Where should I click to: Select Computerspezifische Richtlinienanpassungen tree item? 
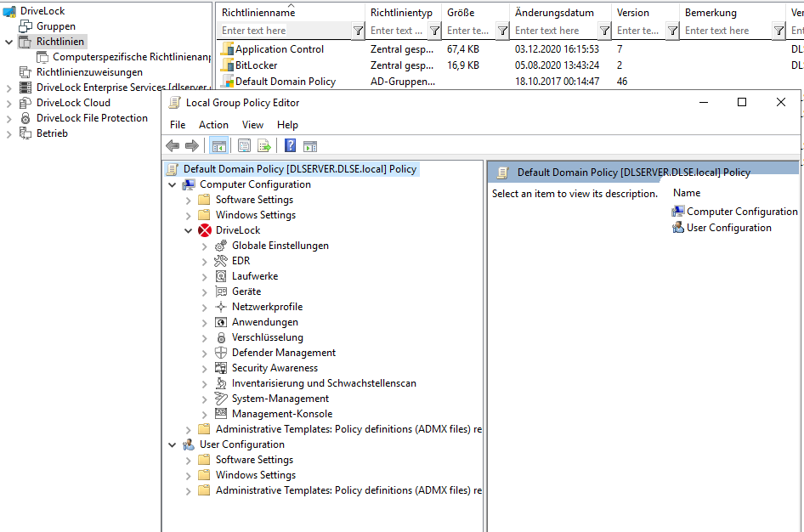click(x=132, y=57)
